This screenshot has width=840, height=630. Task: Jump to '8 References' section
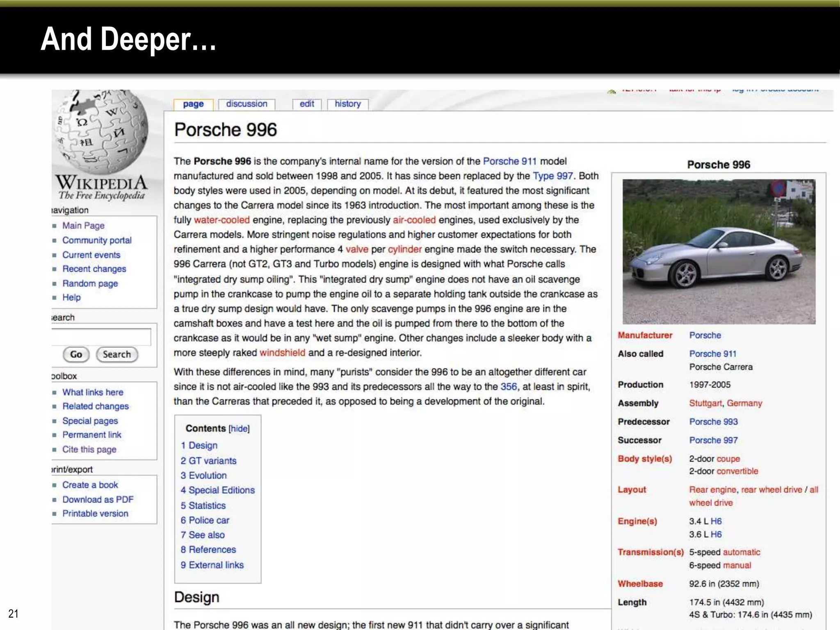click(x=208, y=550)
